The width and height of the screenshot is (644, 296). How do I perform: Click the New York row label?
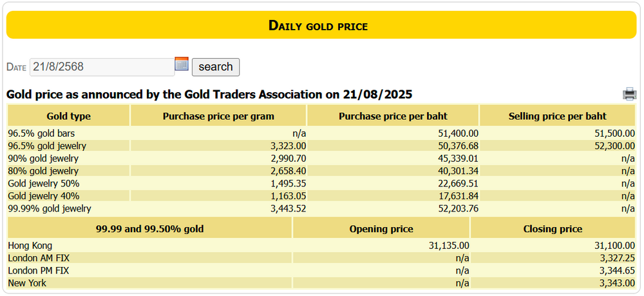tap(27, 283)
